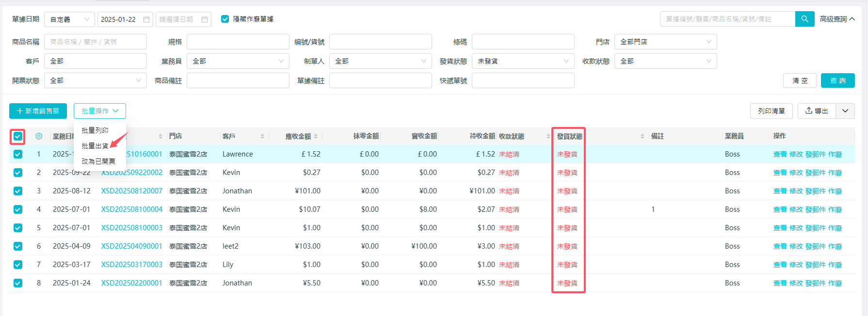Screen dimensions: 868x316
Task: Choose 改為已開票 menu option
Action: click(98, 161)
